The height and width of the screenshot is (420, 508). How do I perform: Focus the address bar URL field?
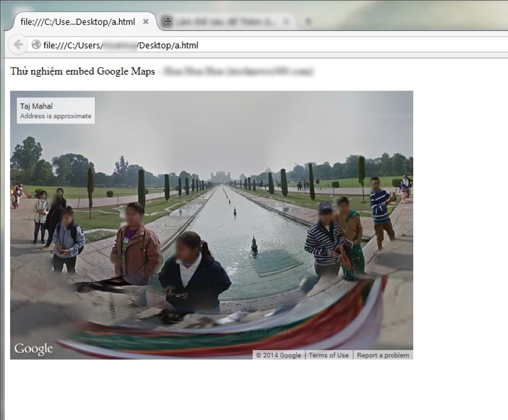coord(254,45)
